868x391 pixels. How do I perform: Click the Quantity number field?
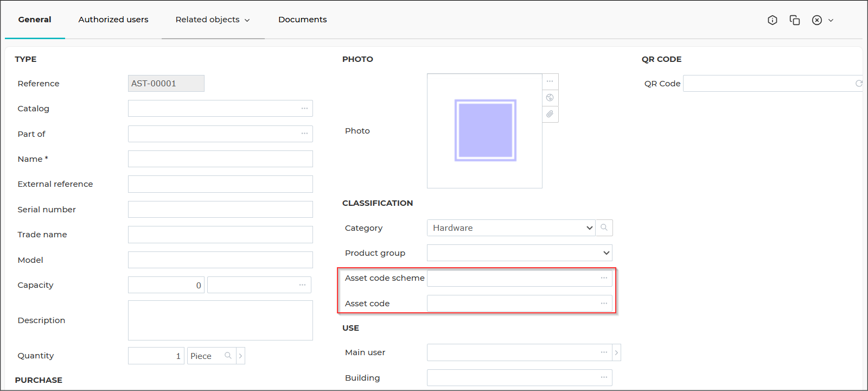coord(156,356)
